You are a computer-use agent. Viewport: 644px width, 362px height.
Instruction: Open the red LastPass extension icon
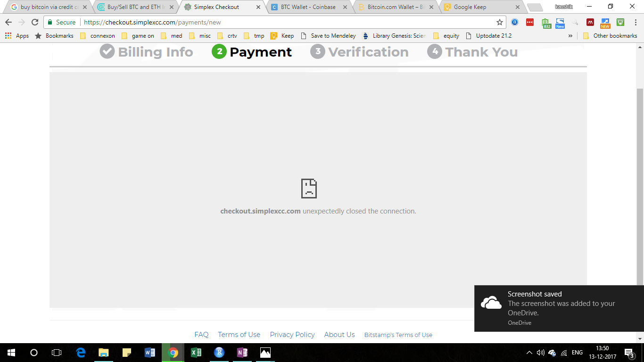[530, 22]
